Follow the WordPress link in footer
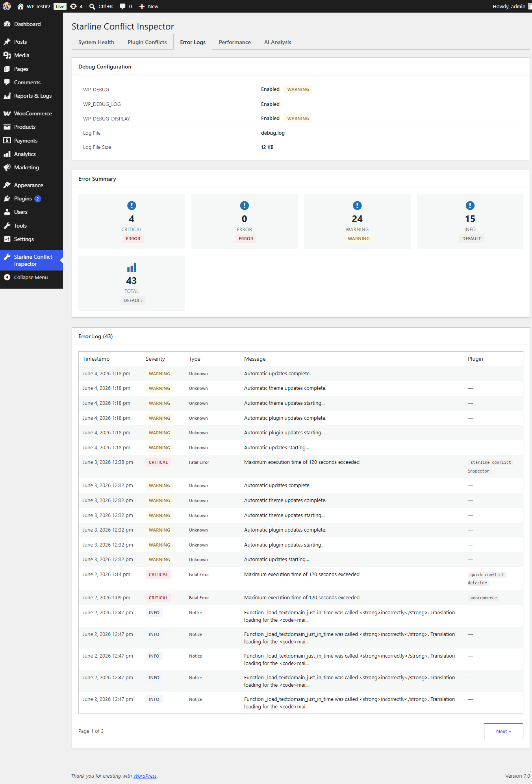The height and width of the screenshot is (784, 532). tap(145, 776)
